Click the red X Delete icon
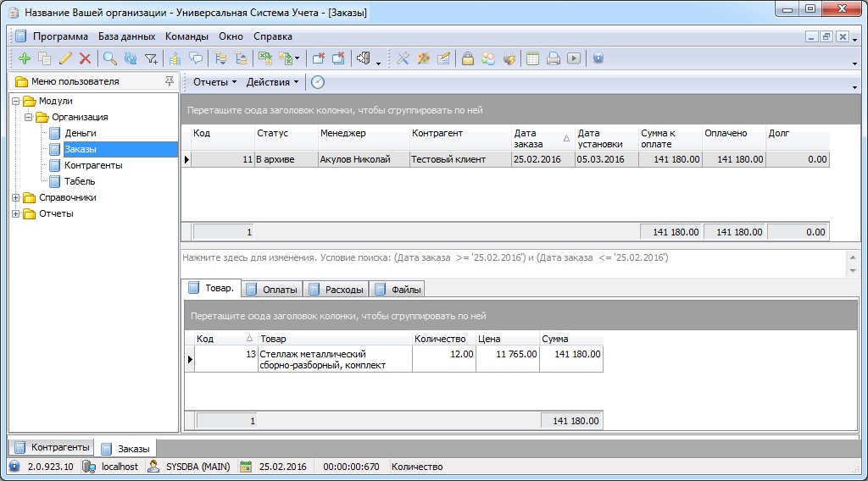868x481 pixels. click(x=85, y=58)
